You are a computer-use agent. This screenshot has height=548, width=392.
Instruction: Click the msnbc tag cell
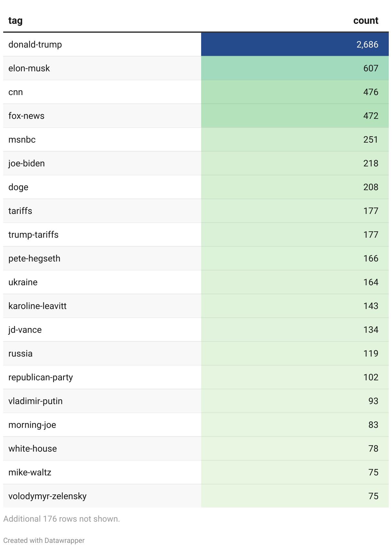tap(22, 139)
